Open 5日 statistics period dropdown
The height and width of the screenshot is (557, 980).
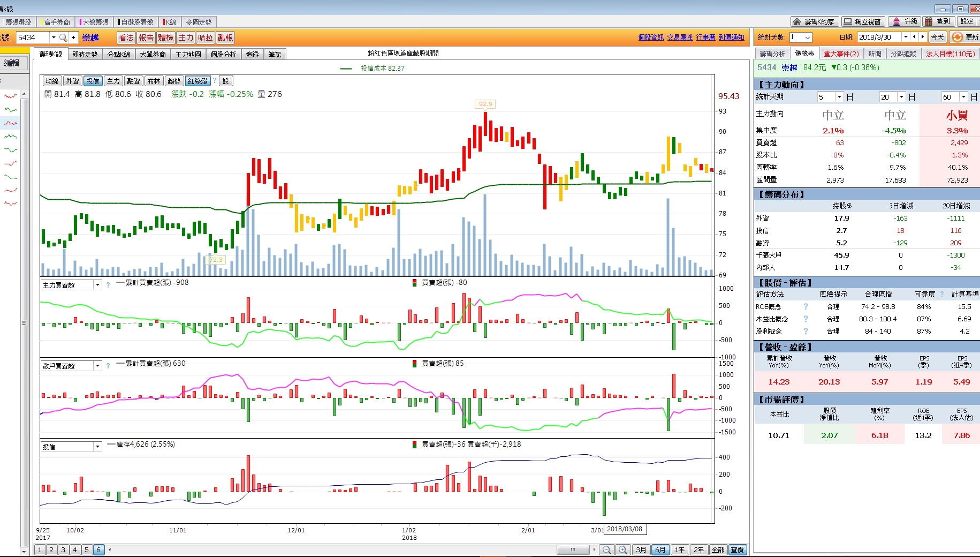[x=839, y=97]
